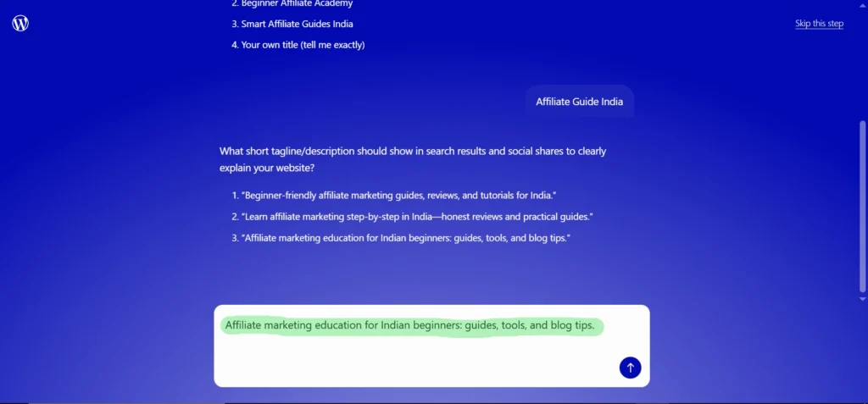Click the highlighted tagline text in the input box

pos(411,326)
